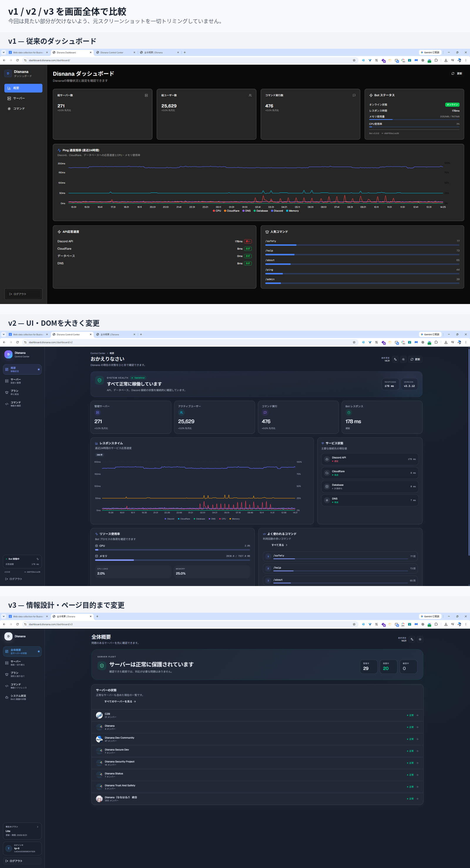Click Gemini に相談 button in v1 browser
The height and width of the screenshot is (868, 470).
(x=430, y=53)
